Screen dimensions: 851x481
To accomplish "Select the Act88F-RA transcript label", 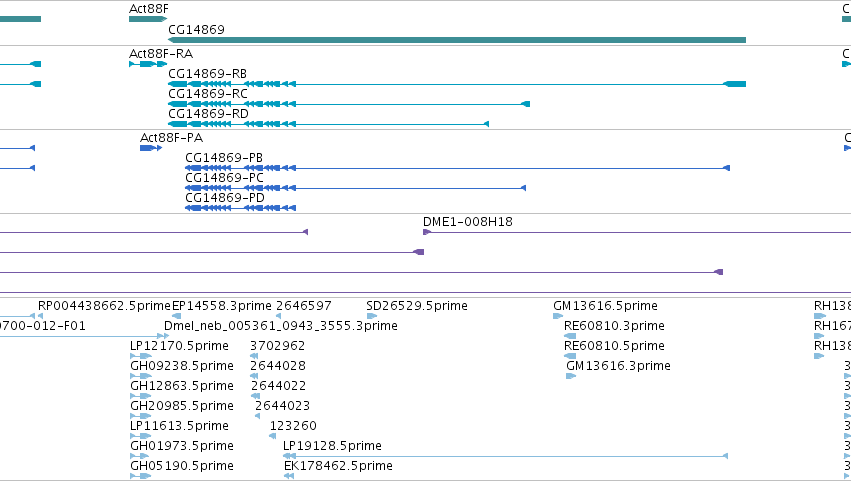I will pyautogui.click(x=161, y=54).
